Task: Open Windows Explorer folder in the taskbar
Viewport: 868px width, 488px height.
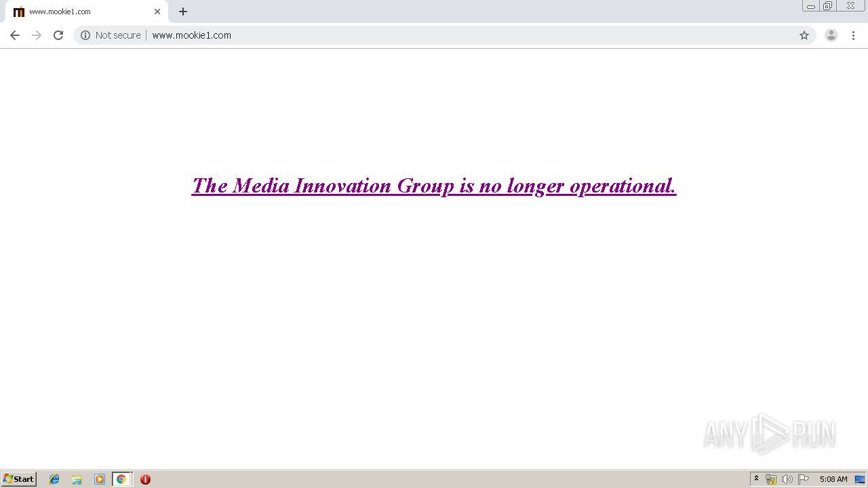Action: click(77, 479)
